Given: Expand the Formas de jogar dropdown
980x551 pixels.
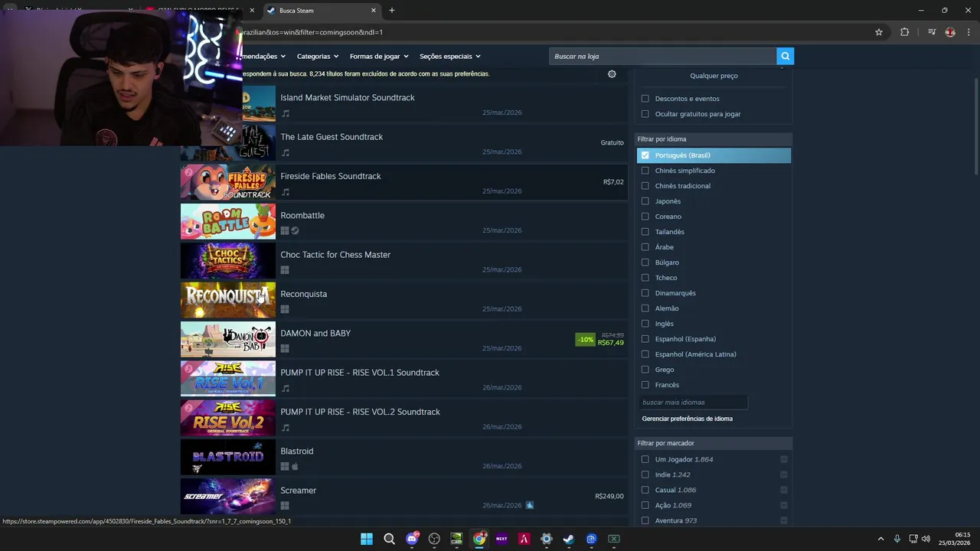Looking at the screenshot, I should click(x=379, y=56).
